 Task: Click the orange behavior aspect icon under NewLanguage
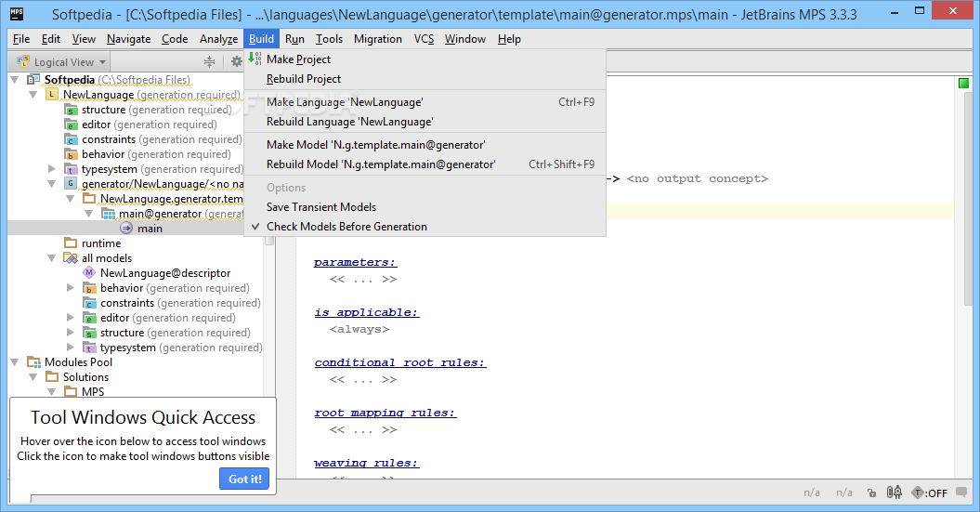click(72, 154)
